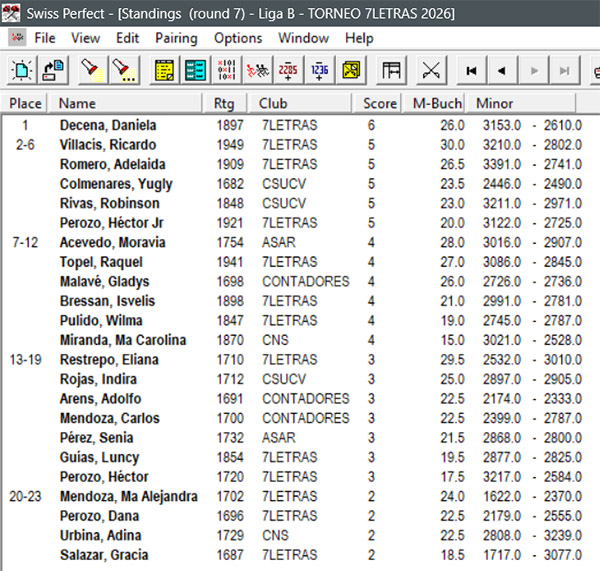Open the Window menu
The height and width of the screenshot is (571, 600).
tap(303, 38)
